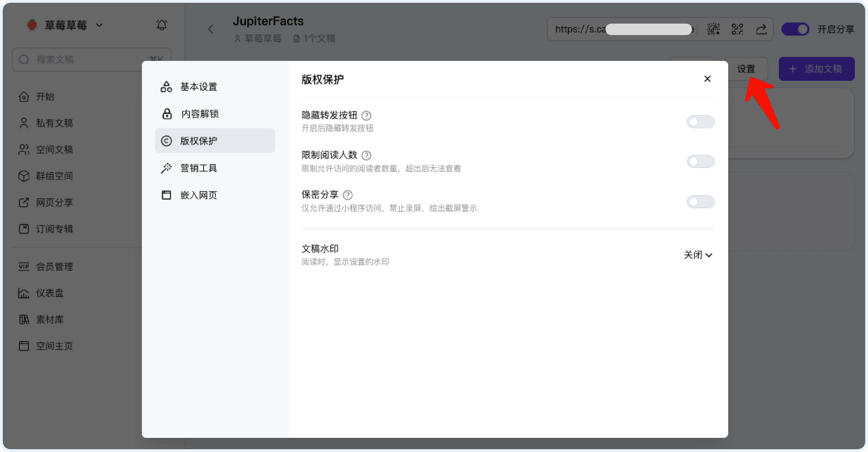Close the 版权保护 settings dialog
Image resolution: width=868 pixels, height=452 pixels.
pyautogui.click(x=707, y=79)
